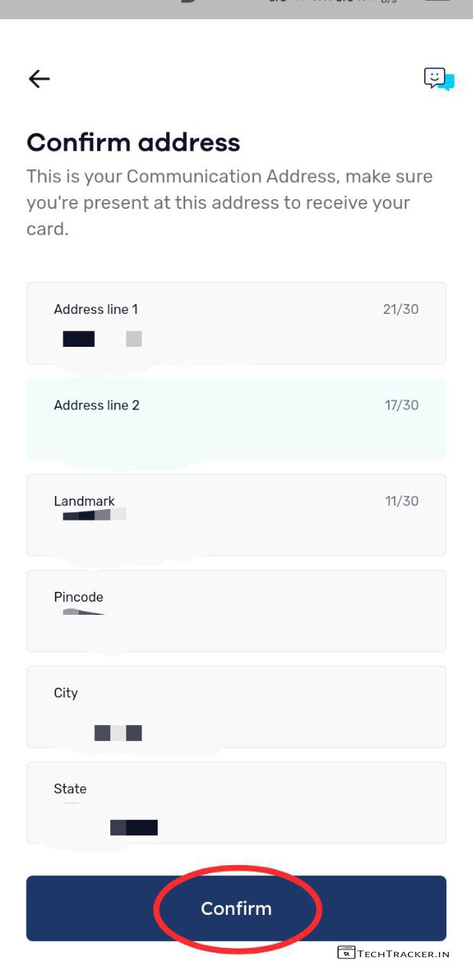Viewport: 473px width, 980px height.
Task: Tap the redacted Address line 1 value
Action: click(102, 339)
